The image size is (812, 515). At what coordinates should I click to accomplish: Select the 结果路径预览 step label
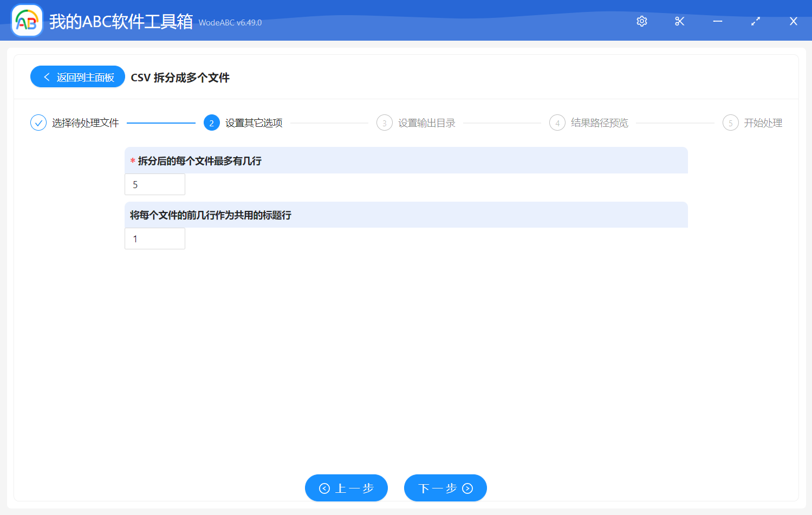(x=597, y=123)
